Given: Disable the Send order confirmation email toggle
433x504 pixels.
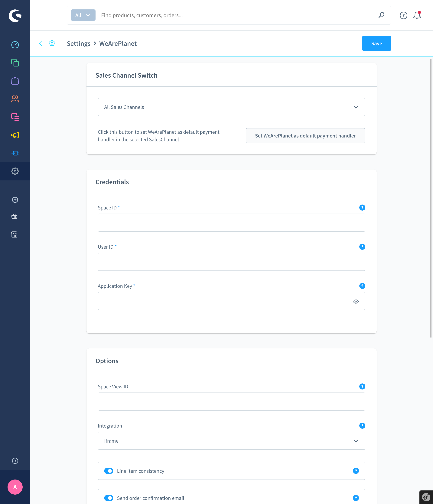Looking at the screenshot, I should point(109,498).
